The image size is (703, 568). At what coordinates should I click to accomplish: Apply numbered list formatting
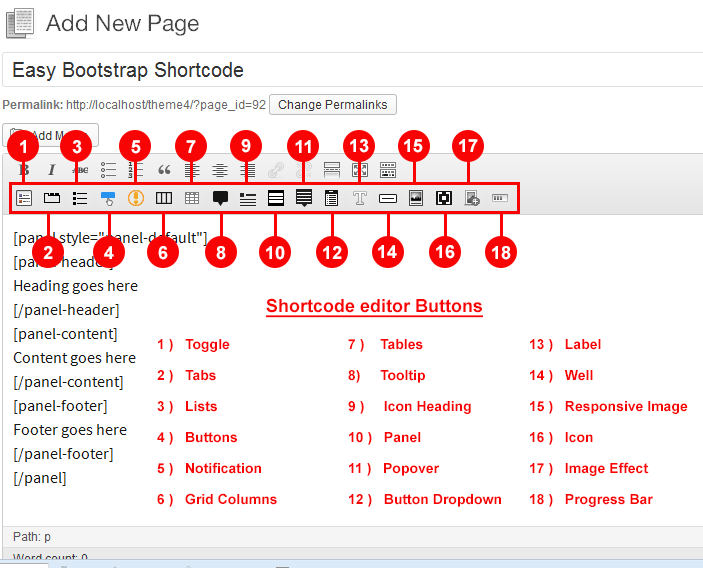[x=136, y=170]
